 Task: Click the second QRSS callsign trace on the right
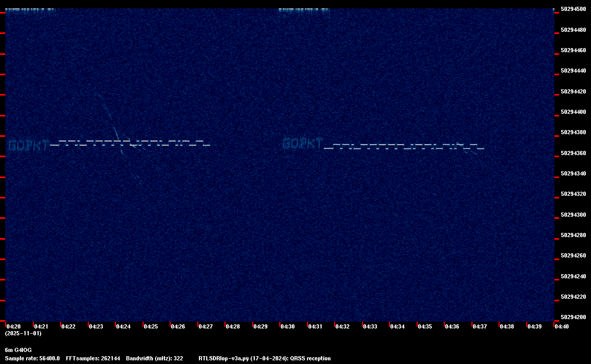point(383,144)
